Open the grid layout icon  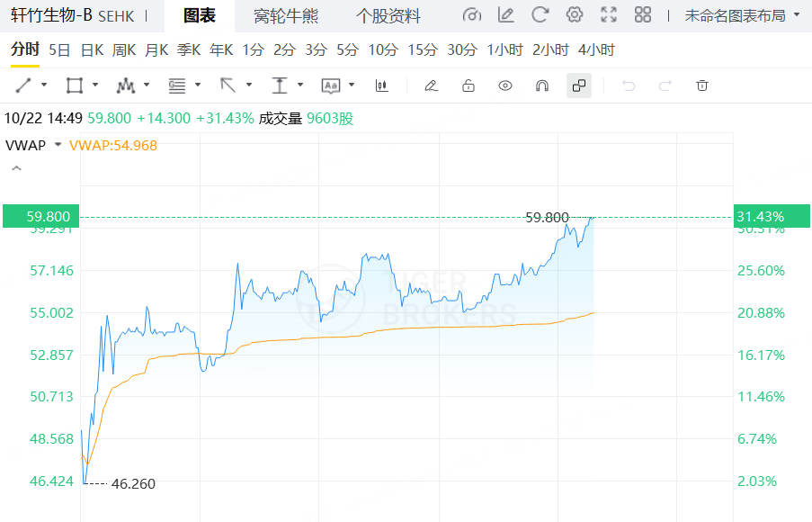[643, 14]
